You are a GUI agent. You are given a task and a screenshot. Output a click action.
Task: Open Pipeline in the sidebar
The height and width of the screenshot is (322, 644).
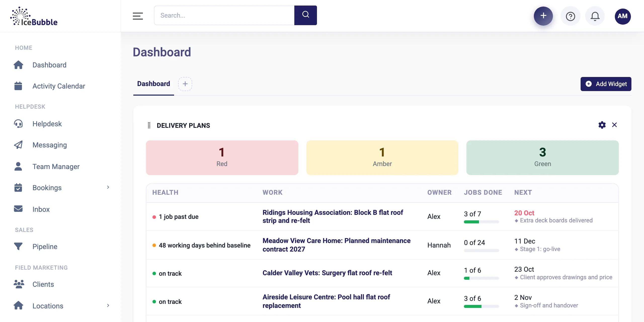[45, 247]
